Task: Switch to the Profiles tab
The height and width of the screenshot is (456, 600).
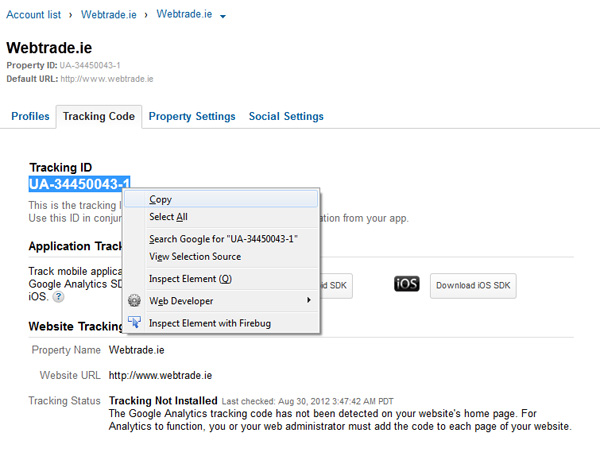Action: pos(30,116)
